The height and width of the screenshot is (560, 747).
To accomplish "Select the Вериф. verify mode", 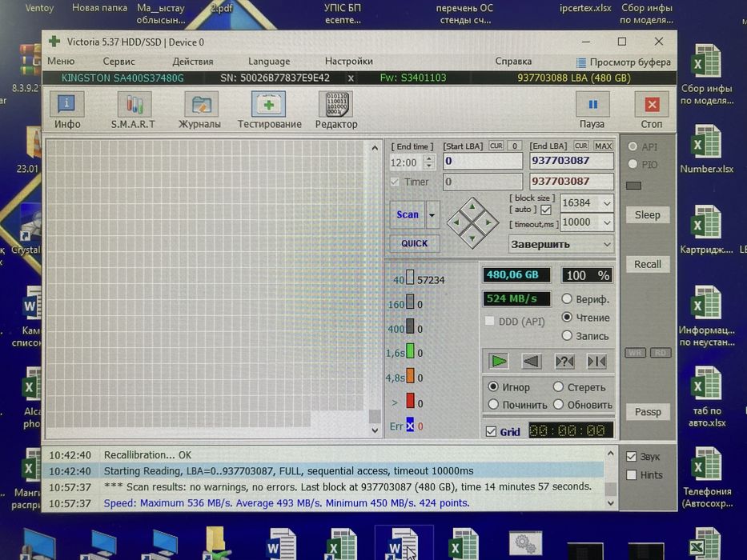I will coord(566,299).
